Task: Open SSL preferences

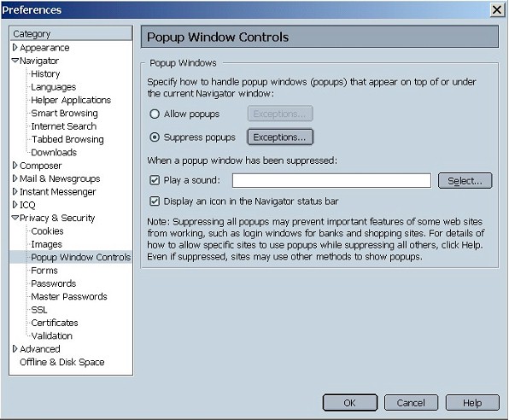Action: click(39, 310)
